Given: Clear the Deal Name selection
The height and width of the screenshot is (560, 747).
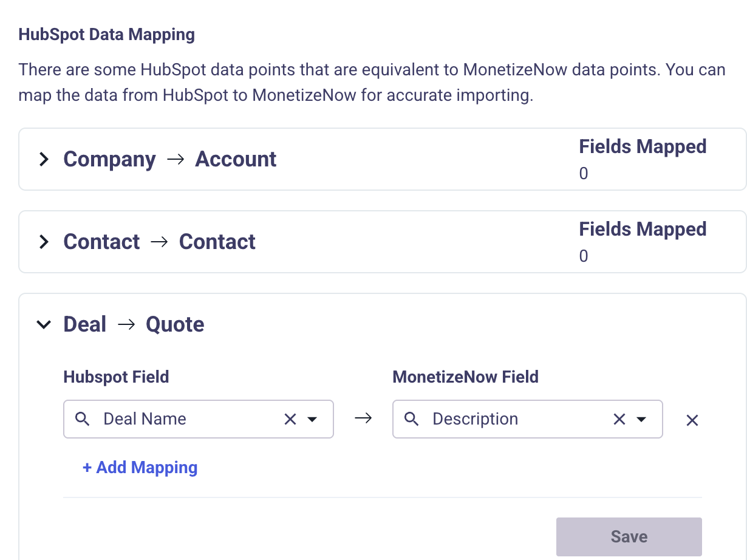Looking at the screenshot, I should pyautogui.click(x=290, y=419).
